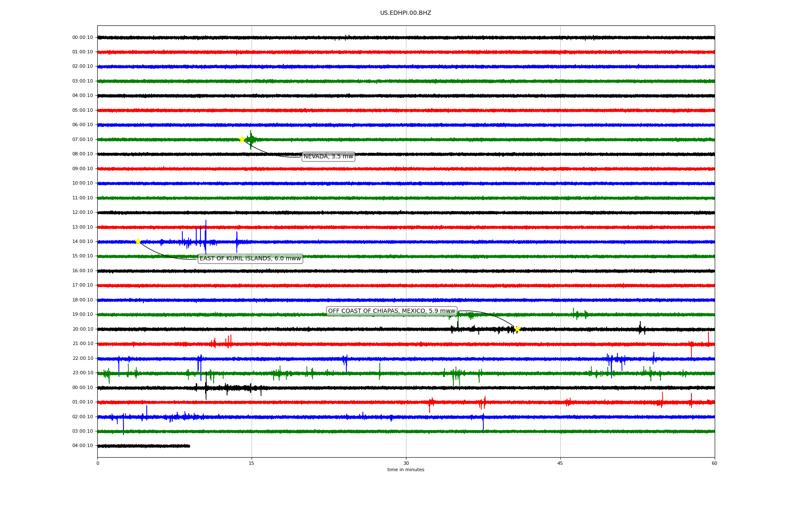Click the plot title US.EDHPI.00.BHZ
This screenshot has width=812, height=508.
click(406, 13)
